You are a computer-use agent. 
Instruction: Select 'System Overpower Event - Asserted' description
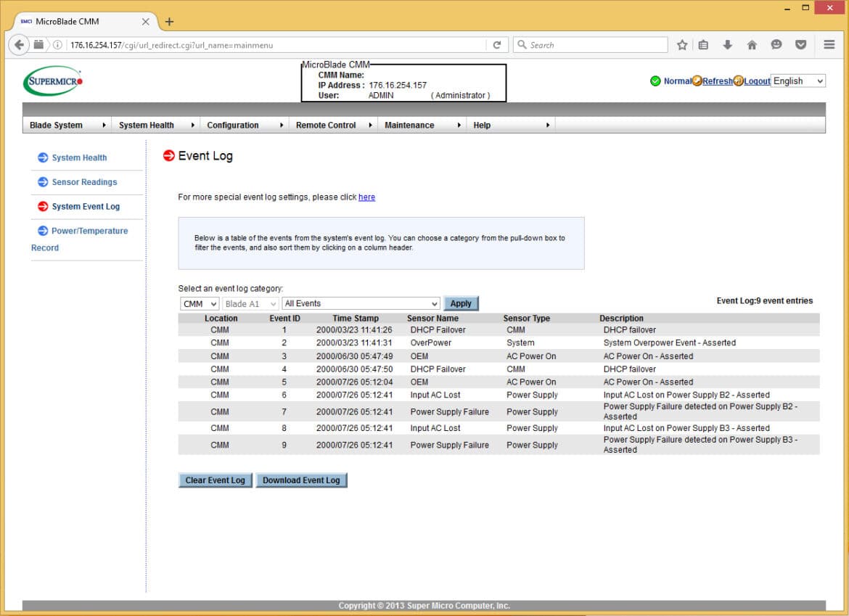pyautogui.click(x=669, y=342)
